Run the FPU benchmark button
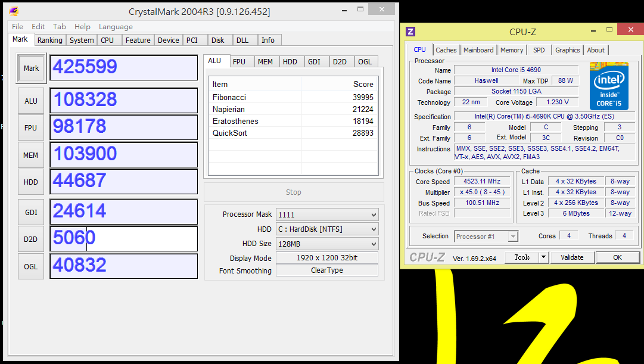The image size is (644, 364). pyautogui.click(x=31, y=127)
